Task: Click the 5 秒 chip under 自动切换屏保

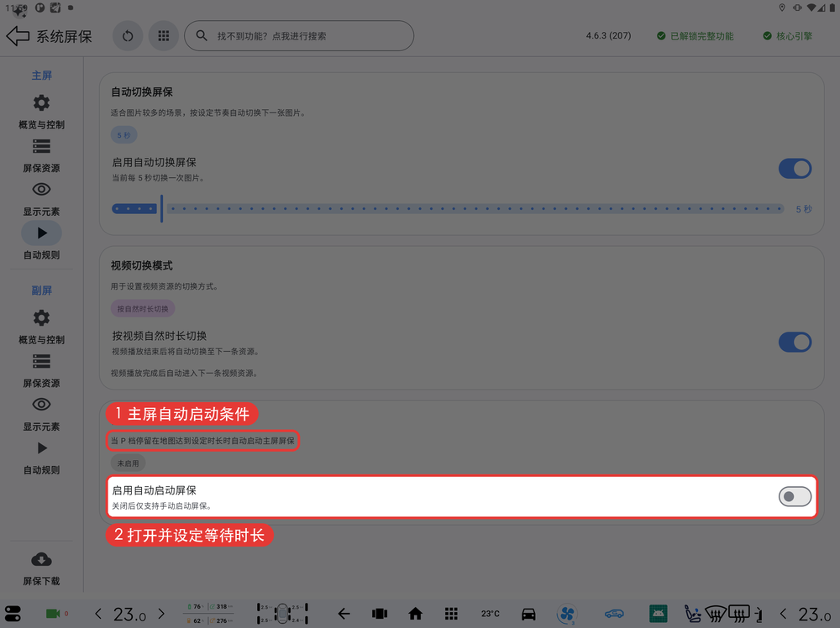Action: pos(123,135)
